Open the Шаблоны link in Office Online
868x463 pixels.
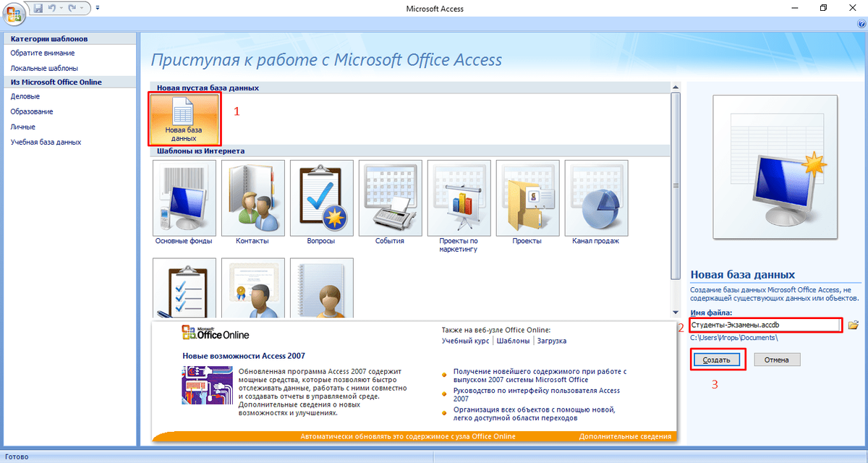pyautogui.click(x=513, y=341)
